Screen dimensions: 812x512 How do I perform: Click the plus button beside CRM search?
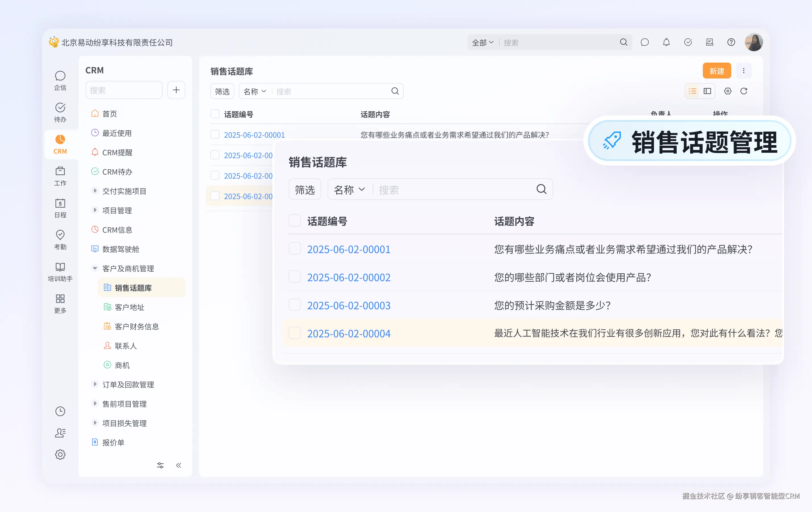(x=176, y=90)
